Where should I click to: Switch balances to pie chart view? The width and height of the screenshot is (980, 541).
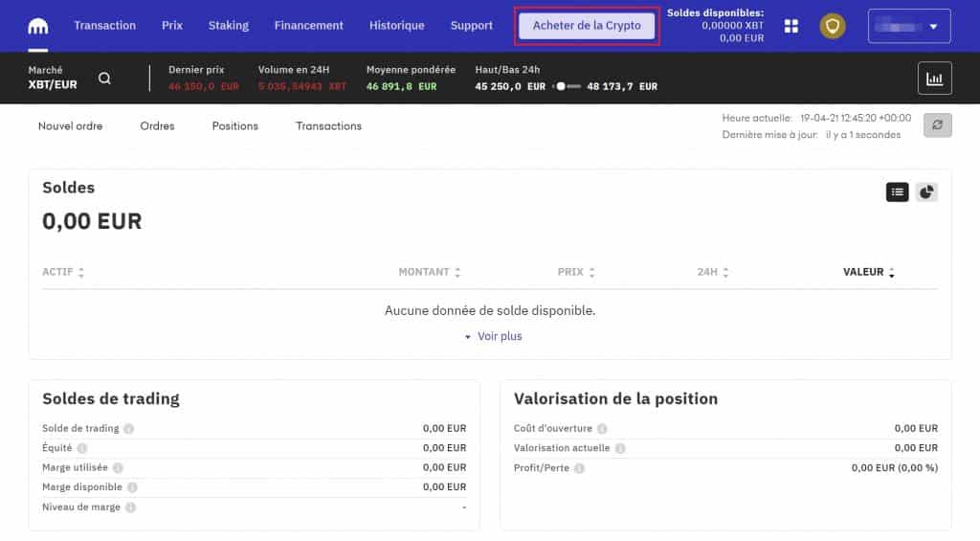click(925, 192)
